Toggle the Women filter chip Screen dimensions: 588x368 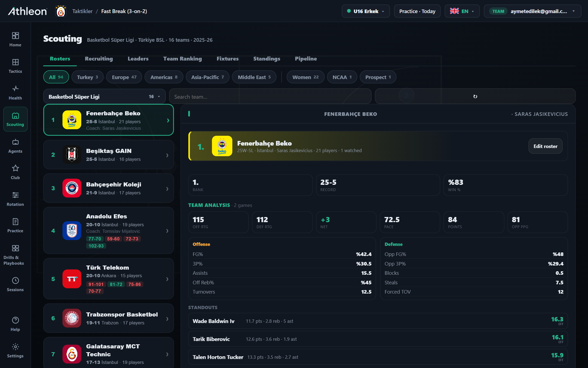pyautogui.click(x=305, y=77)
